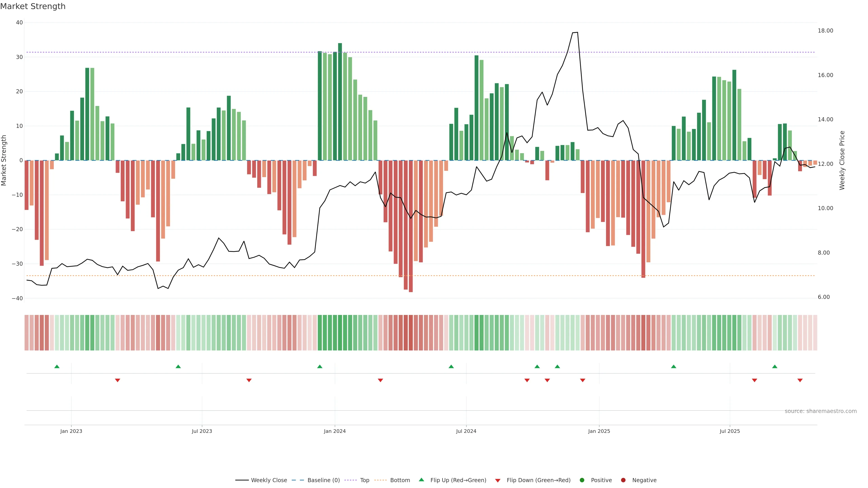
Task: Click the 18.00 price axis tick label
Action: coord(825,31)
